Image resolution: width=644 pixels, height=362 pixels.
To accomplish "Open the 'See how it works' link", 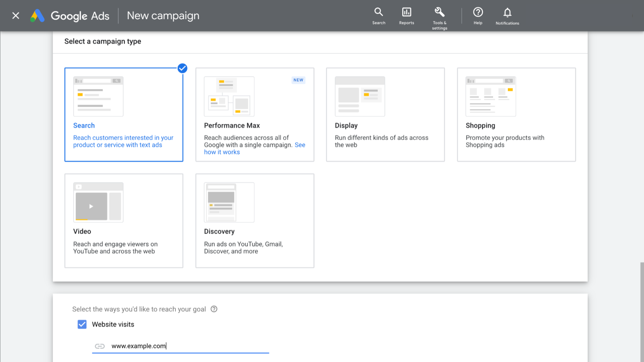I will [222, 152].
